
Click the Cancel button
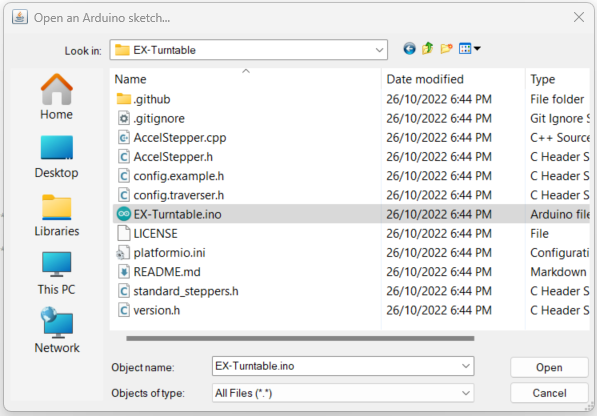coord(549,393)
